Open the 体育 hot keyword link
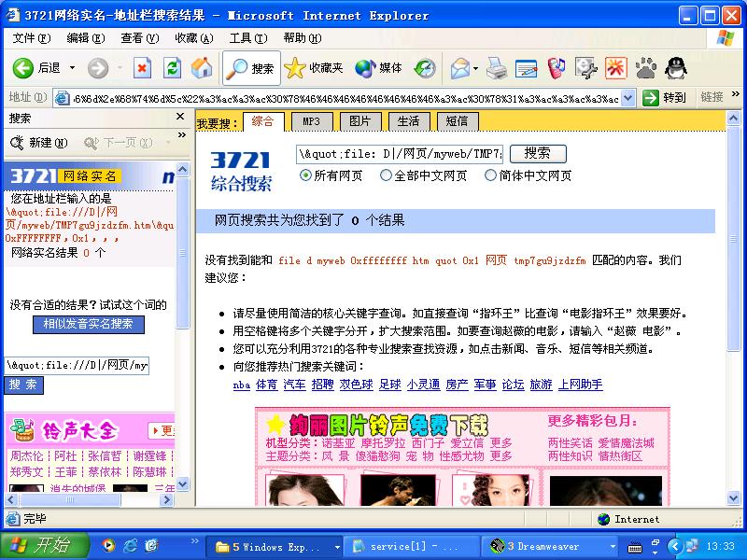This screenshot has width=747, height=560. coord(266,385)
